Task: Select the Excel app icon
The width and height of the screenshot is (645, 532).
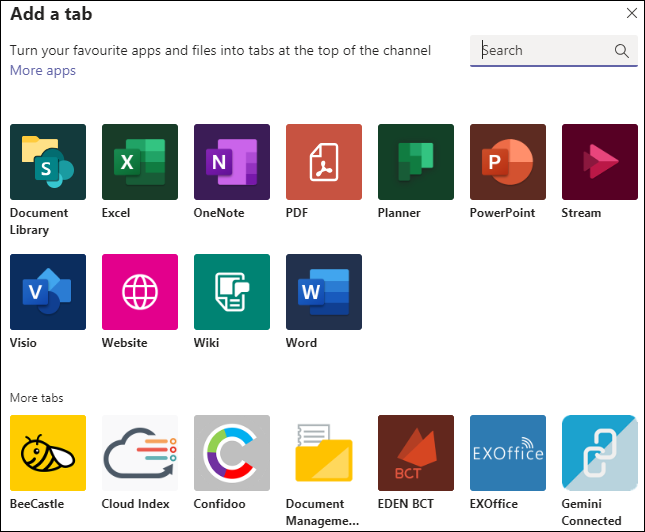Action: [x=140, y=162]
